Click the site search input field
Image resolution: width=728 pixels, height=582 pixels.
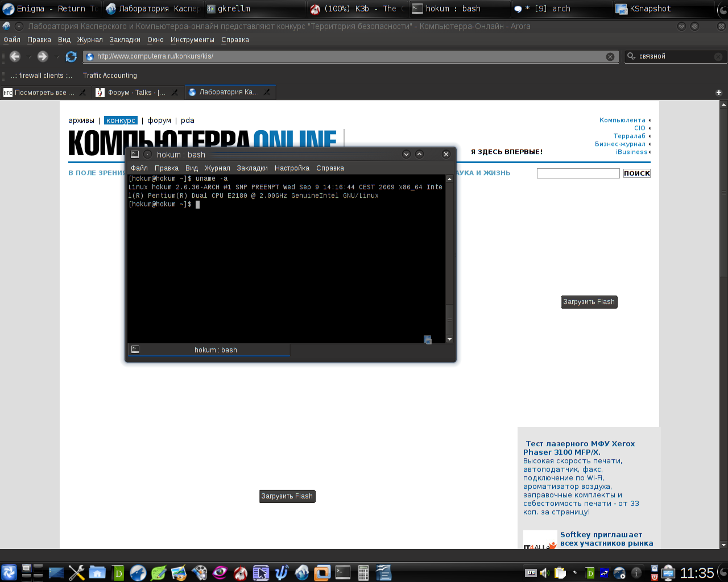click(x=578, y=173)
